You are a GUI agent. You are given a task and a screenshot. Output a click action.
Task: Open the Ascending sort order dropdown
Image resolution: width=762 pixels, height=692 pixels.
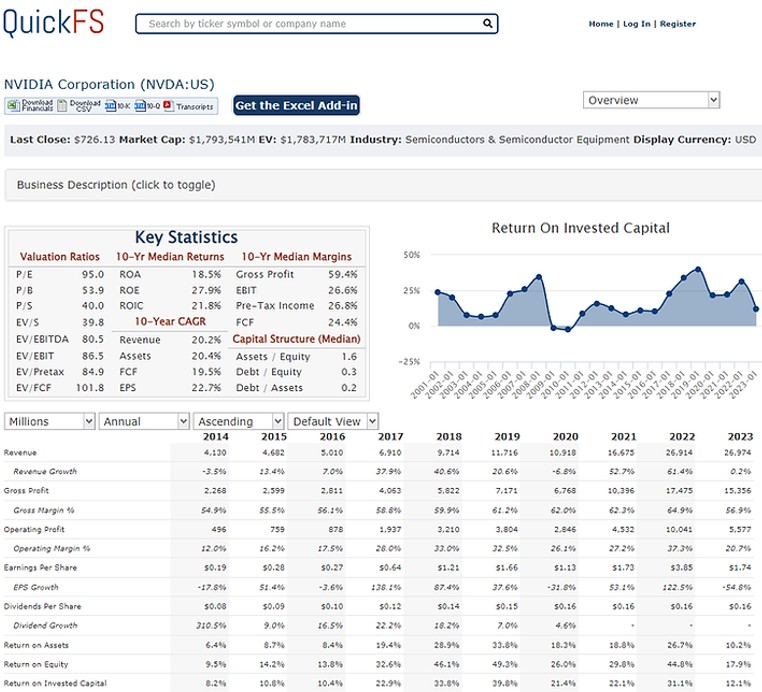click(238, 421)
